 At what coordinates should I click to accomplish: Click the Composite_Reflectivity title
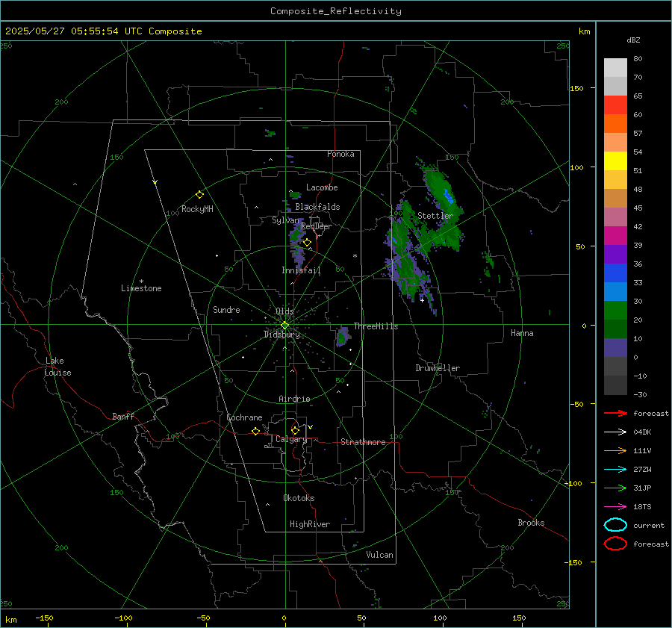(336, 11)
